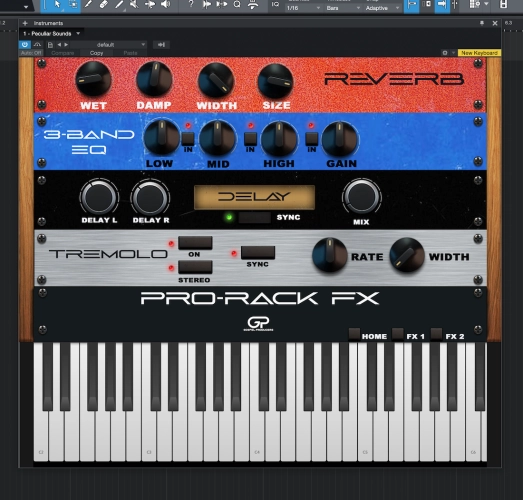Click the Reverb WET knob
Image resolution: width=523 pixels, height=500 pixels.
[93, 79]
